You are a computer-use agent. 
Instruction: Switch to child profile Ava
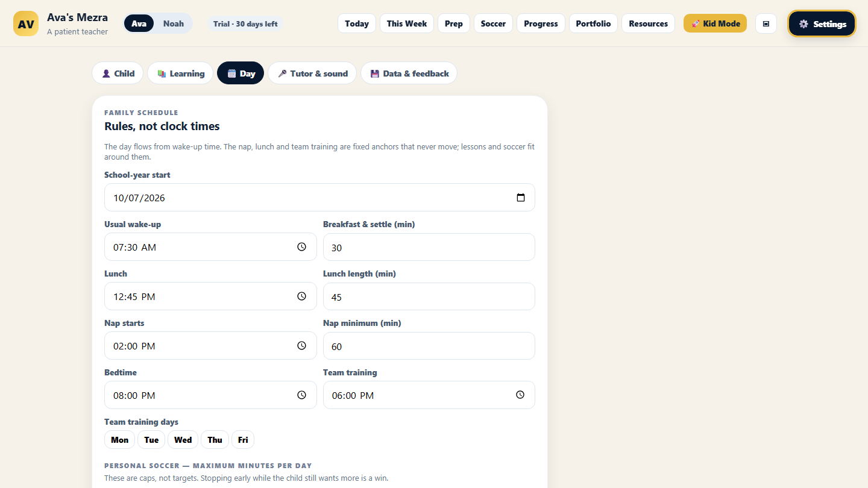[x=139, y=23]
